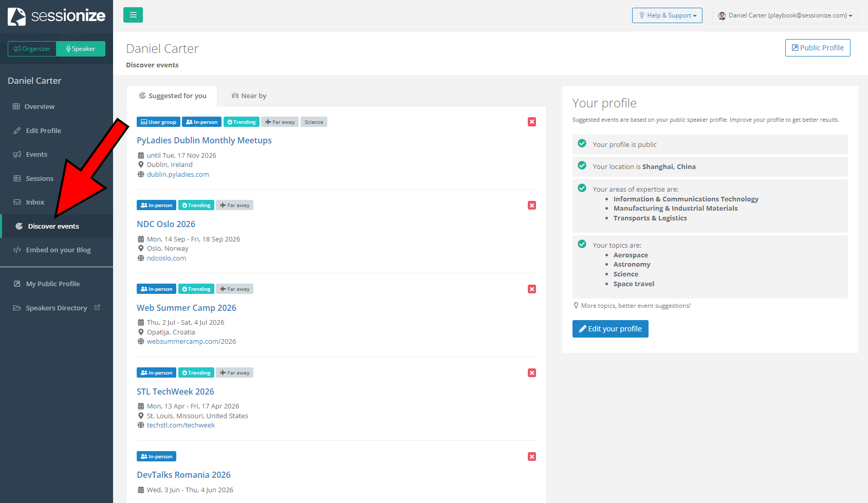Remove NDC Oslo 2026 from suggestions

coord(532,206)
